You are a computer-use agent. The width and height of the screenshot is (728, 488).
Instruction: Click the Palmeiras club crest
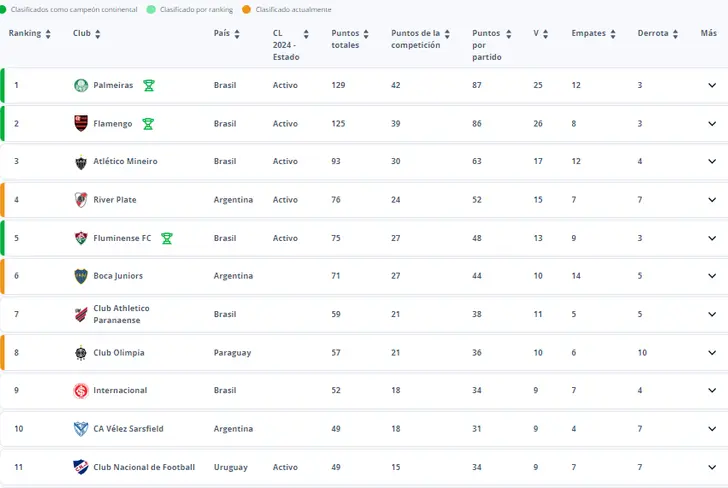81,85
